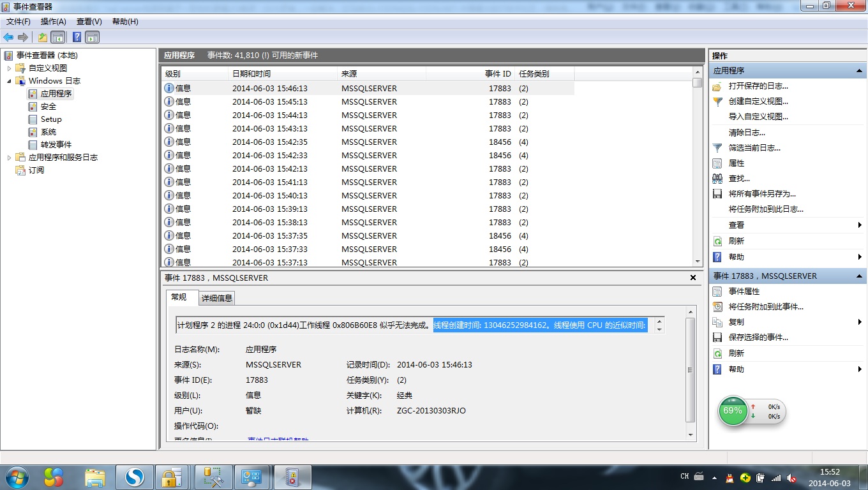Open the 操作(A) menu
Screen dimensions: 868x490
coord(54,22)
